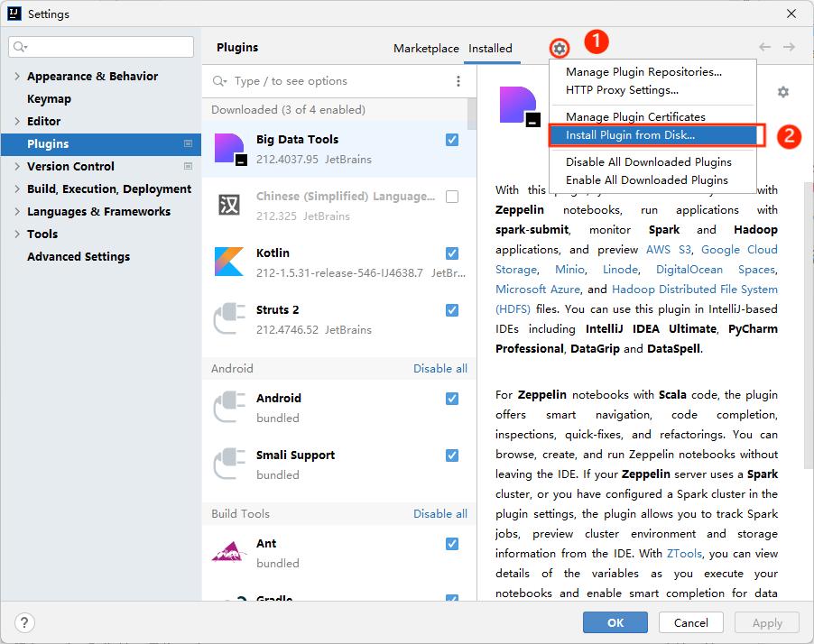Click the plugin search magnifier icon
814x644 pixels.
click(x=219, y=81)
